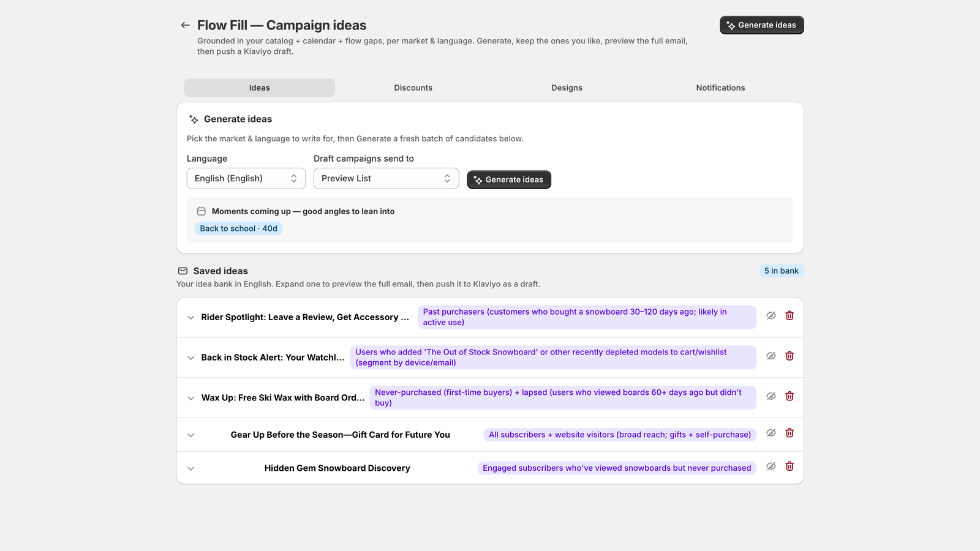
Task: Delete the Back in Stock Alert idea
Action: click(790, 356)
